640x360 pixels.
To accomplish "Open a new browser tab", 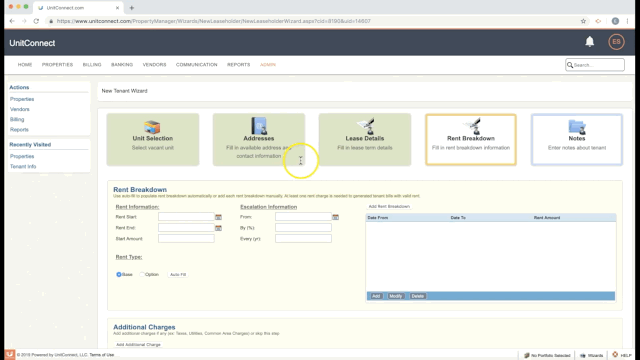I will point(131,8).
